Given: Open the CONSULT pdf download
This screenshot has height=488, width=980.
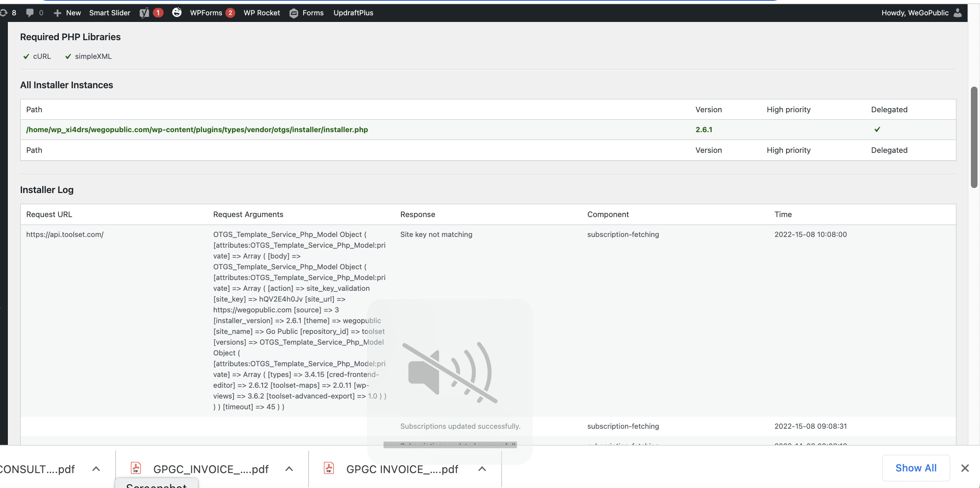Looking at the screenshot, I should click(37, 469).
